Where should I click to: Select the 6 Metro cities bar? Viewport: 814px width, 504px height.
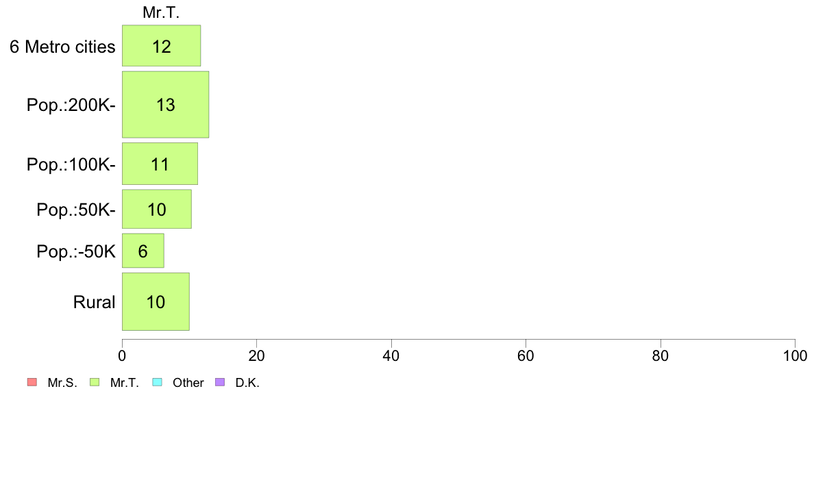pyautogui.click(x=162, y=46)
